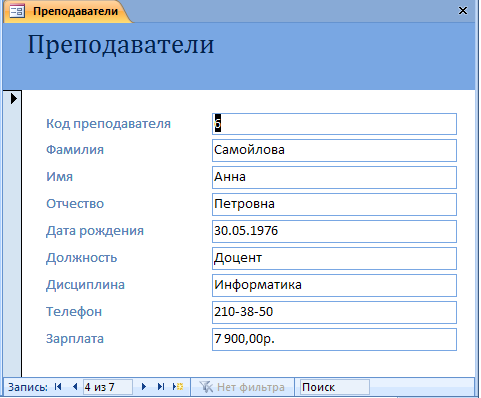This screenshot has width=481, height=398.
Task: Click the form icon in Преподаватели tab
Action: coord(17,11)
